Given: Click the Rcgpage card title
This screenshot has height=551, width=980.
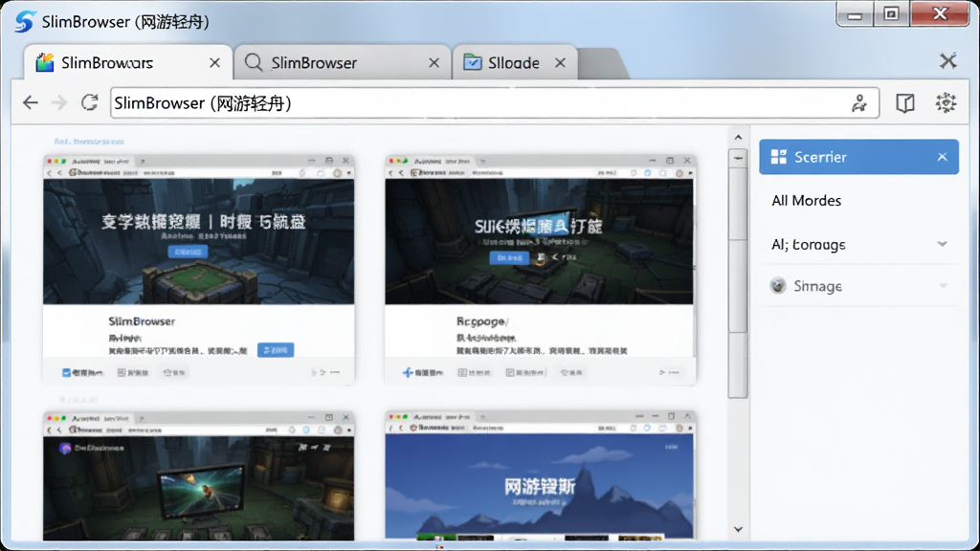Looking at the screenshot, I should click(x=482, y=321).
